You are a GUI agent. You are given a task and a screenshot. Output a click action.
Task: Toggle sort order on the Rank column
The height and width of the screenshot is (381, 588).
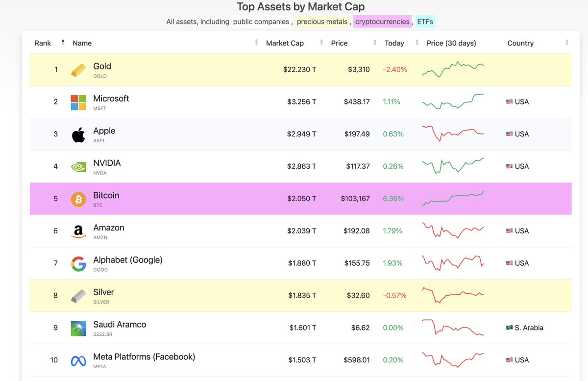tap(62, 43)
